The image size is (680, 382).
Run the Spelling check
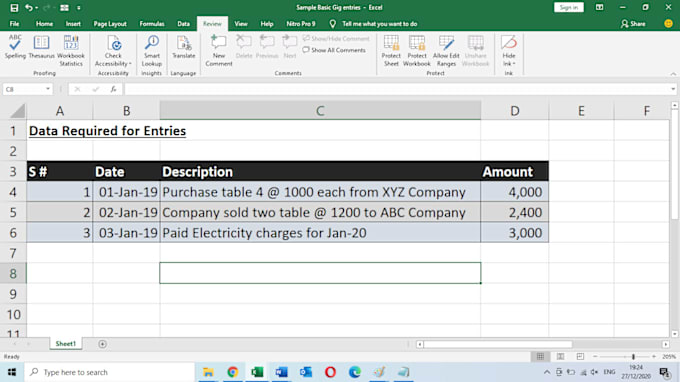coord(15,47)
